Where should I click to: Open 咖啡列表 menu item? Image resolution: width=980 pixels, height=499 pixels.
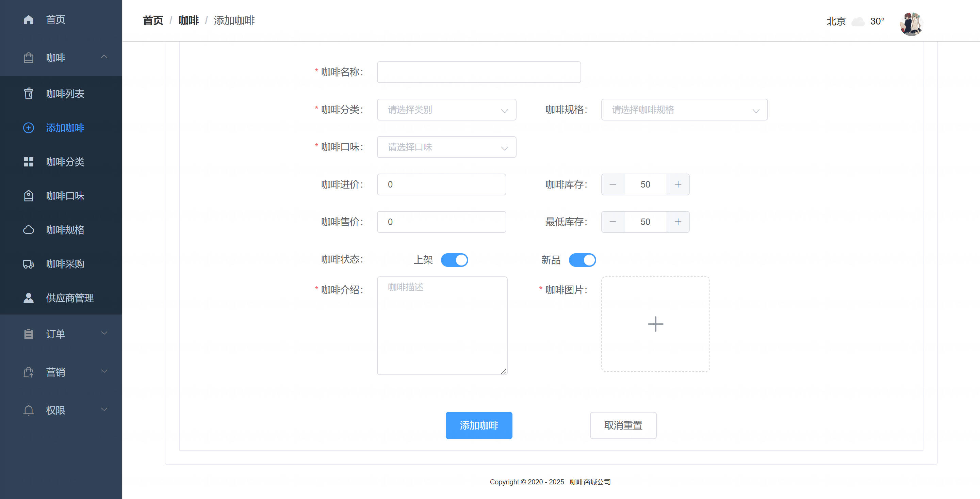(x=61, y=94)
